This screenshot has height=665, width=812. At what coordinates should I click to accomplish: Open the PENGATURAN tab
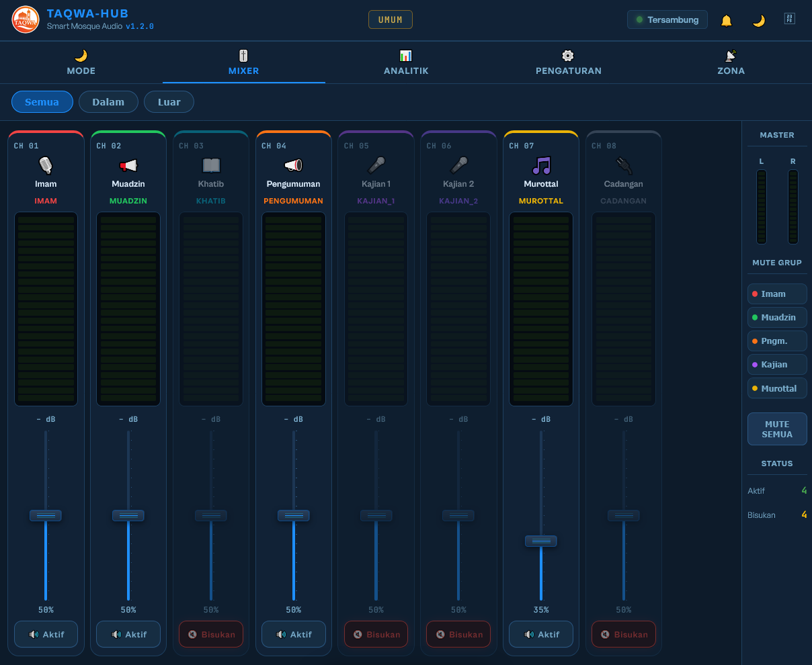[569, 62]
